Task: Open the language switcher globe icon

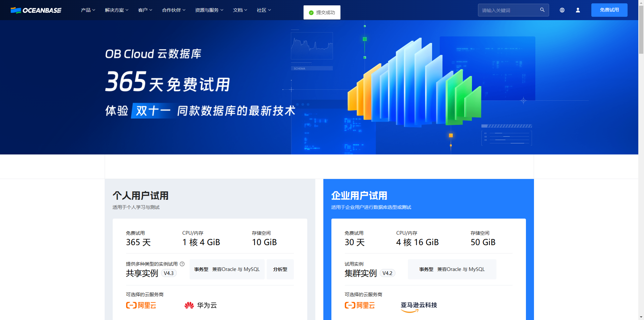Action: [x=562, y=10]
